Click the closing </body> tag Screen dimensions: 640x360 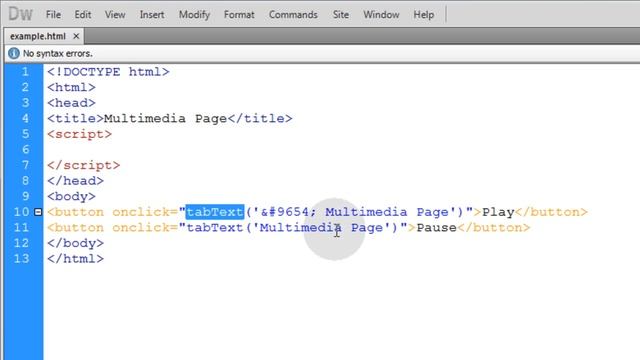(x=76, y=243)
